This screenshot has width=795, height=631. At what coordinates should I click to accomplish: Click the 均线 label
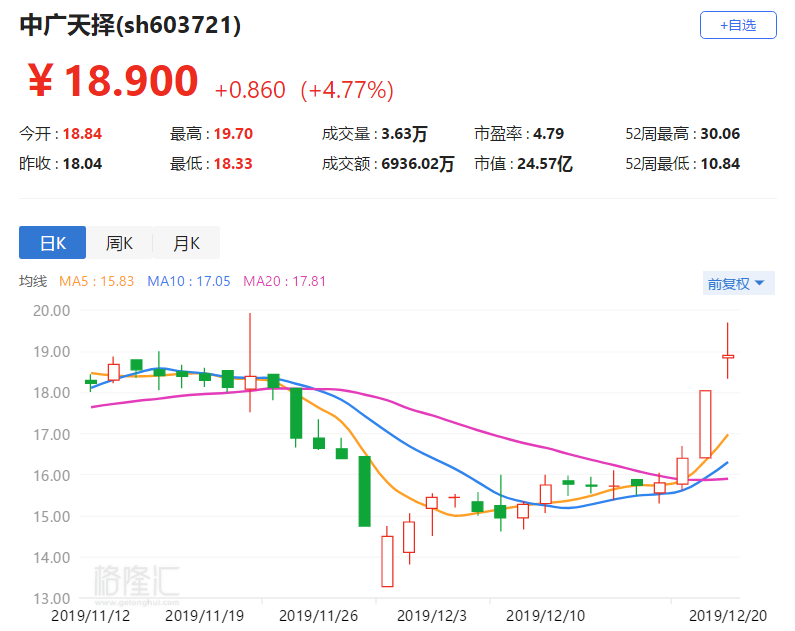click(x=33, y=281)
